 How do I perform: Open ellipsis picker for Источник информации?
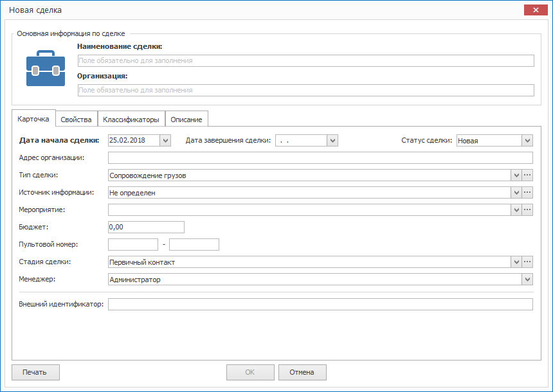click(x=527, y=193)
